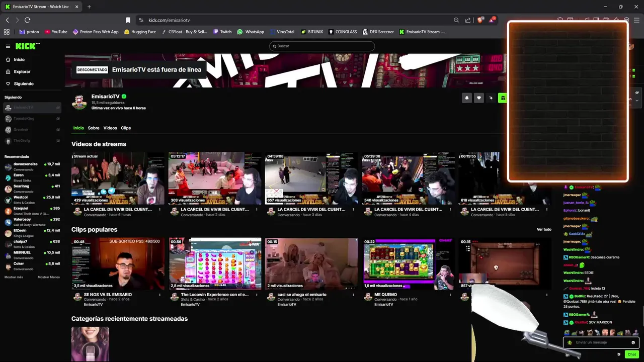Viewport: 644px width, 362px height.
Task: Switch to the Clips tab
Action: pyautogui.click(x=126, y=128)
